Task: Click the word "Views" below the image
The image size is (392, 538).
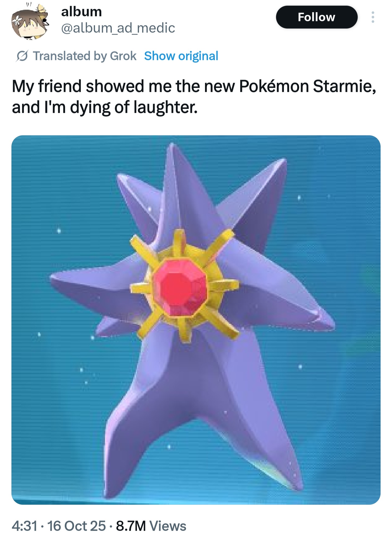Action: pyautogui.click(x=168, y=526)
